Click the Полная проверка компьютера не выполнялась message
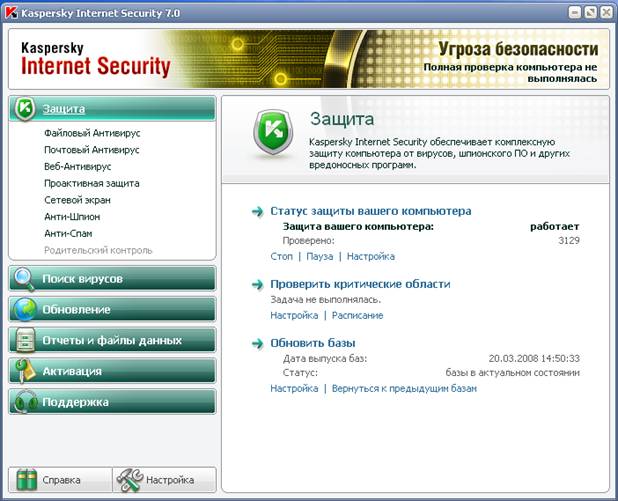The height and width of the screenshot is (501, 618). tap(510, 73)
